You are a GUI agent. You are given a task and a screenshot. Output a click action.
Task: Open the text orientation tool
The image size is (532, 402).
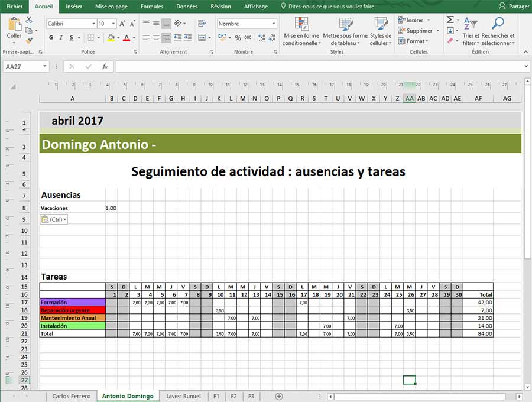click(178, 23)
